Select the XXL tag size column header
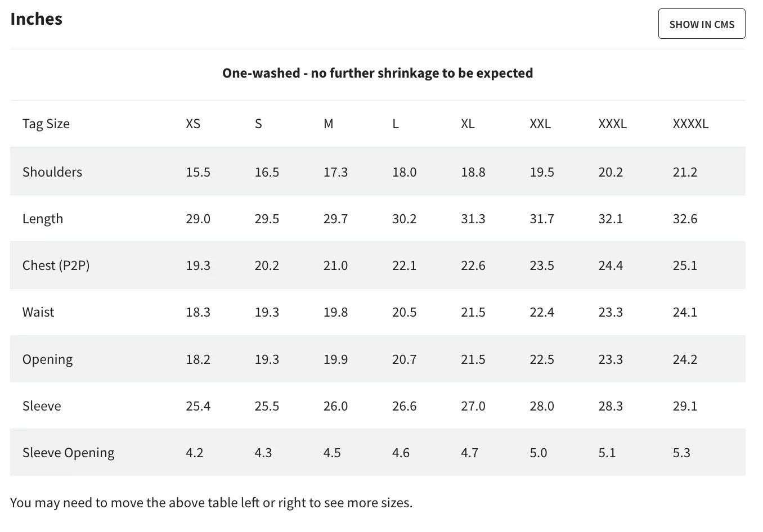 point(540,124)
